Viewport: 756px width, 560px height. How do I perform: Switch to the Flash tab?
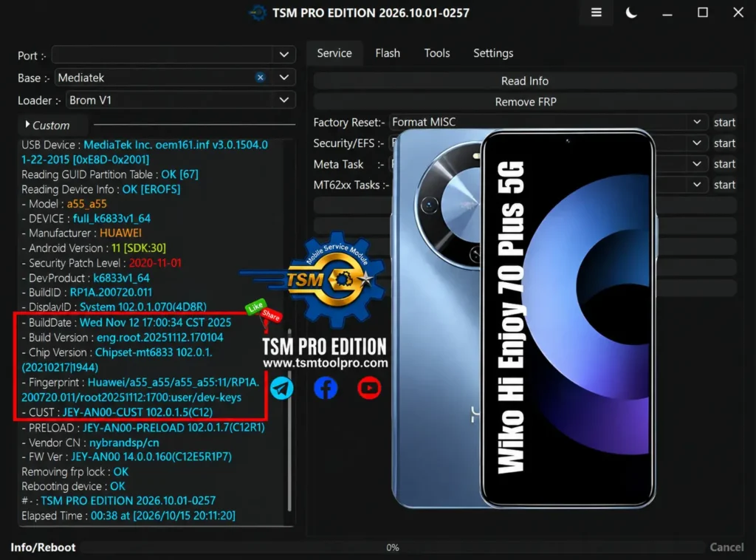[388, 53]
